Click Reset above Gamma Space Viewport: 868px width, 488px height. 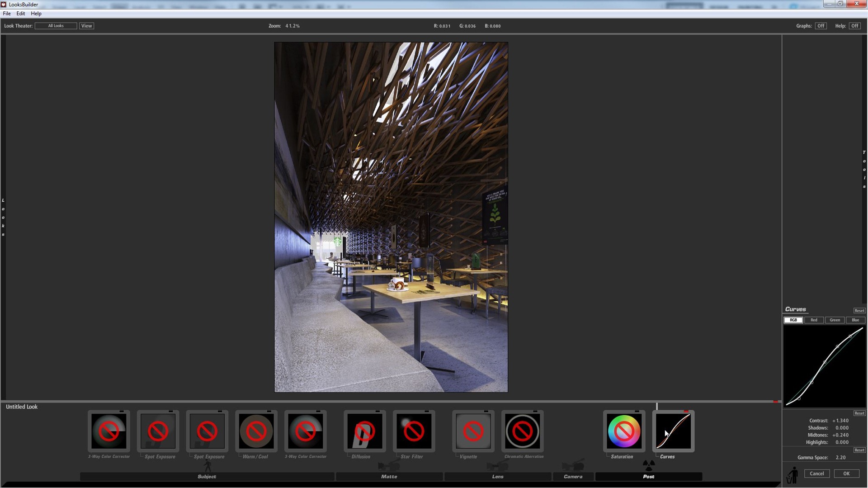[x=859, y=450]
